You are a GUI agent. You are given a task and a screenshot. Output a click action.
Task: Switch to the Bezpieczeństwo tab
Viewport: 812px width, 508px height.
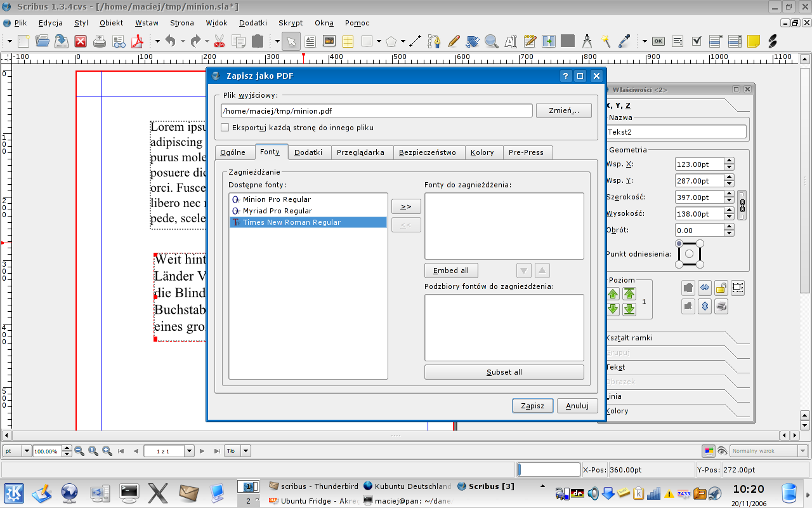click(428, 152)
